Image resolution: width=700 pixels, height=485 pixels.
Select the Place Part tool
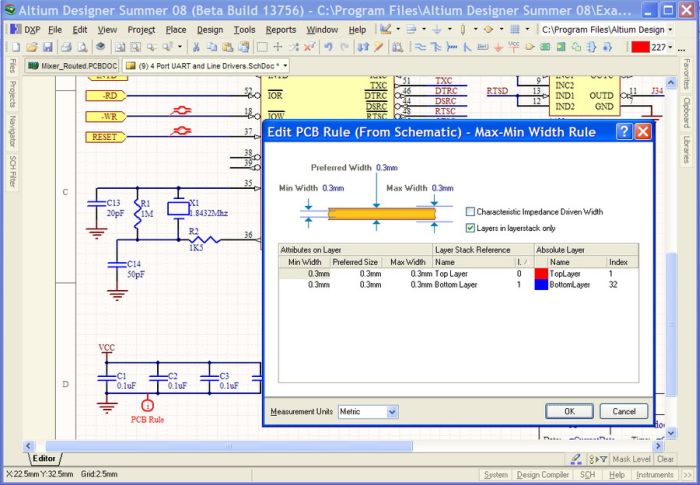pyautogui.click(x=530, y=47)
